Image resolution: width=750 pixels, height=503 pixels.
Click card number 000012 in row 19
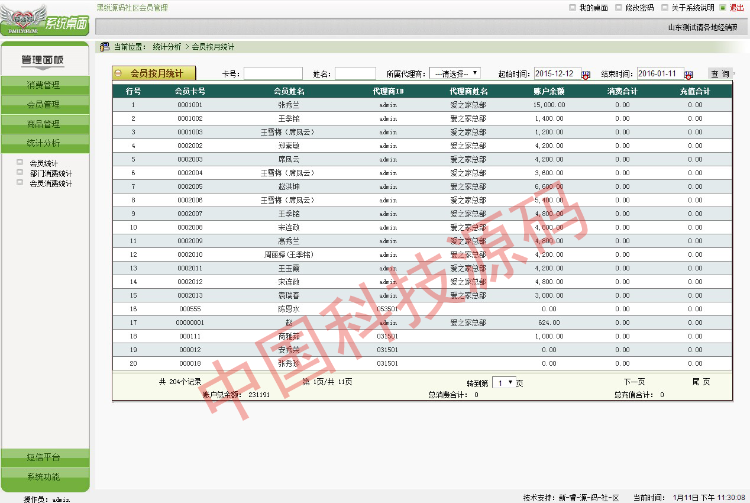189,350
